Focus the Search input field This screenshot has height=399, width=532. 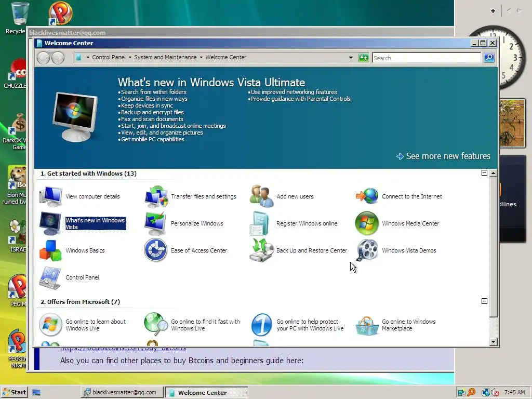click(427, 58)
